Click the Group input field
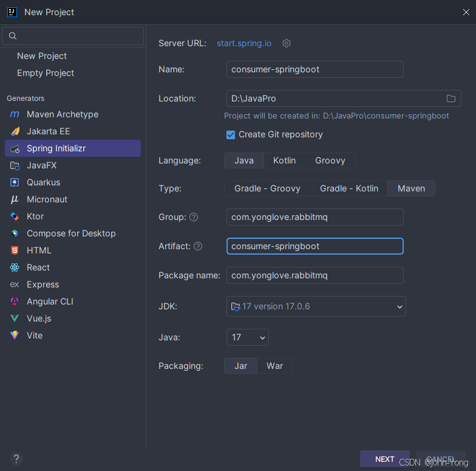Viewport: 476px width, 471px height. [314, 217]
